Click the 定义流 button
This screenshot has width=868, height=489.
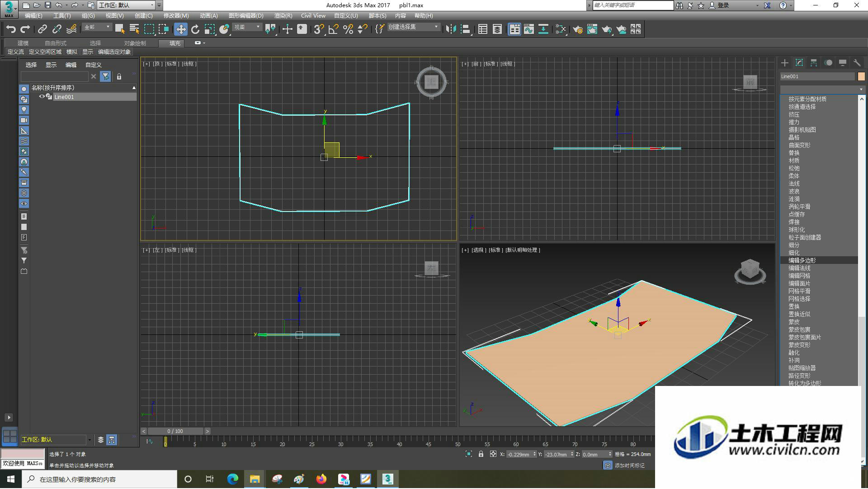click(16, 52)
